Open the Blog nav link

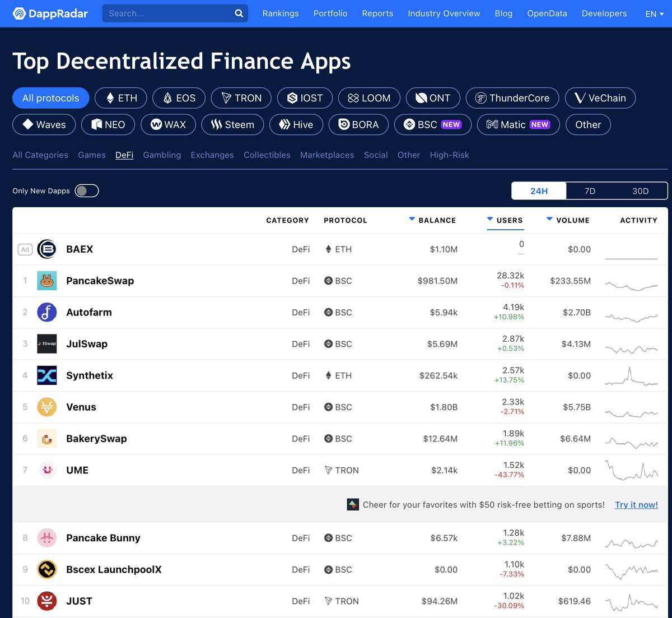coord(503,13)
